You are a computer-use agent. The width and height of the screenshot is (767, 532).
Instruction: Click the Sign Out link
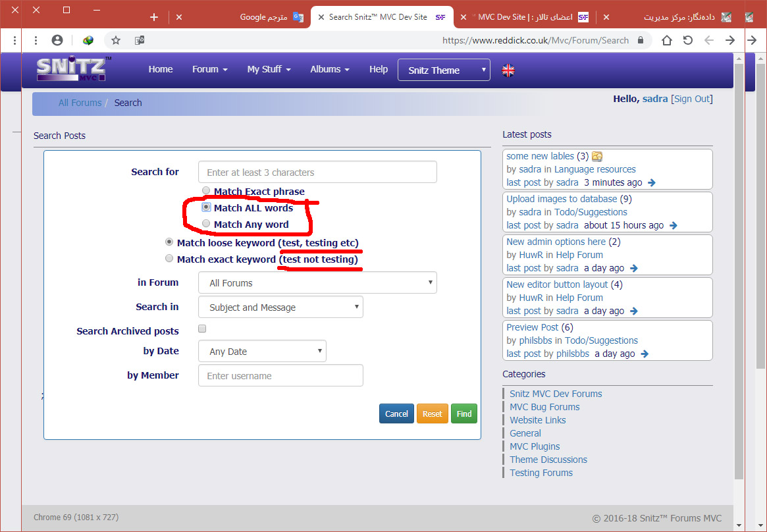coord(692,99)
